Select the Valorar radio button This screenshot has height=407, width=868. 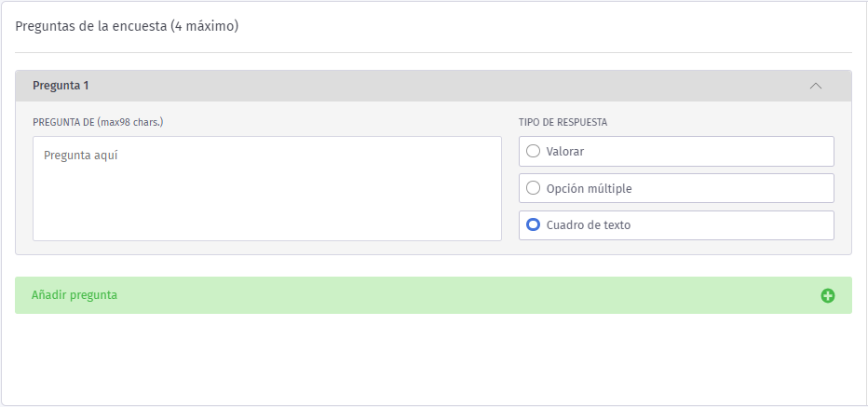[533, 151]
